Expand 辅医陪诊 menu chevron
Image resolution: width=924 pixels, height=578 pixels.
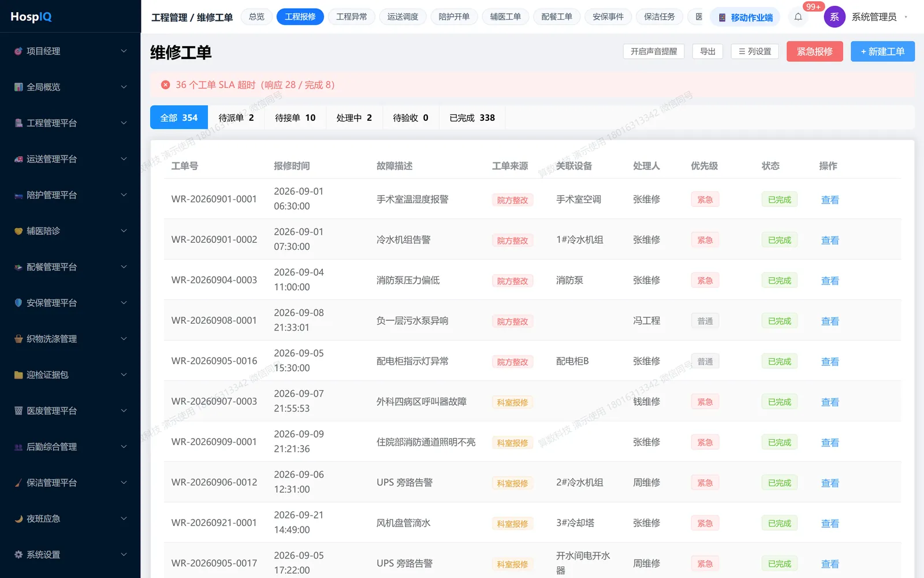coord(124,231)
